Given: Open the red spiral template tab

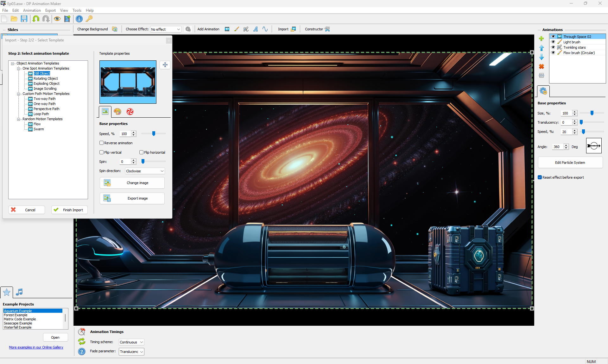Looking at the screenshot, I should click(130, 112).
